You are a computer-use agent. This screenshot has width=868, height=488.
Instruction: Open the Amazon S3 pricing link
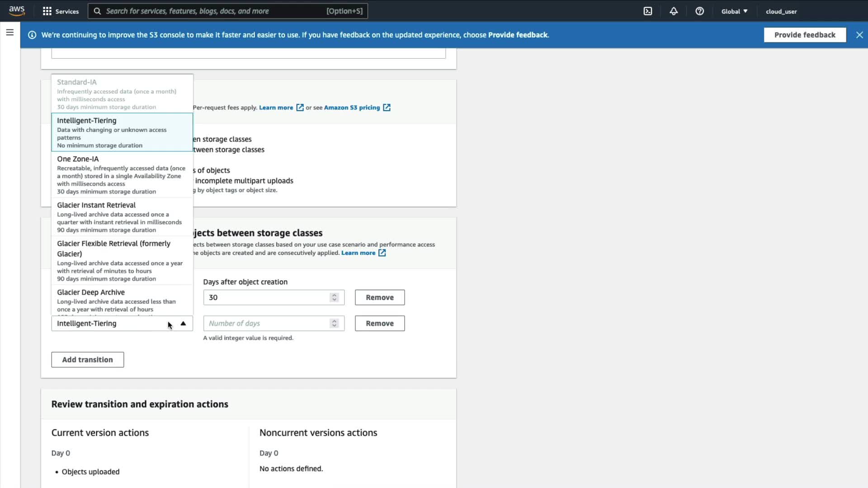coord(352,108)
